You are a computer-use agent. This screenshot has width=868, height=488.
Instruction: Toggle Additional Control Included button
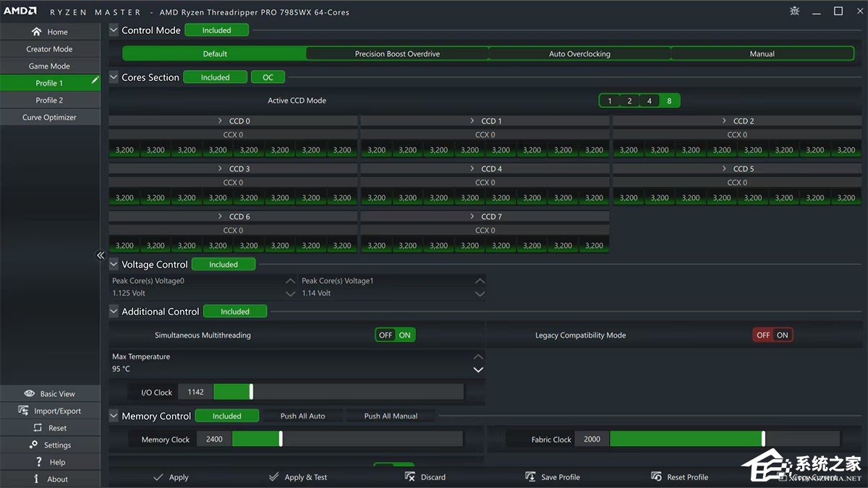(235, 312)
